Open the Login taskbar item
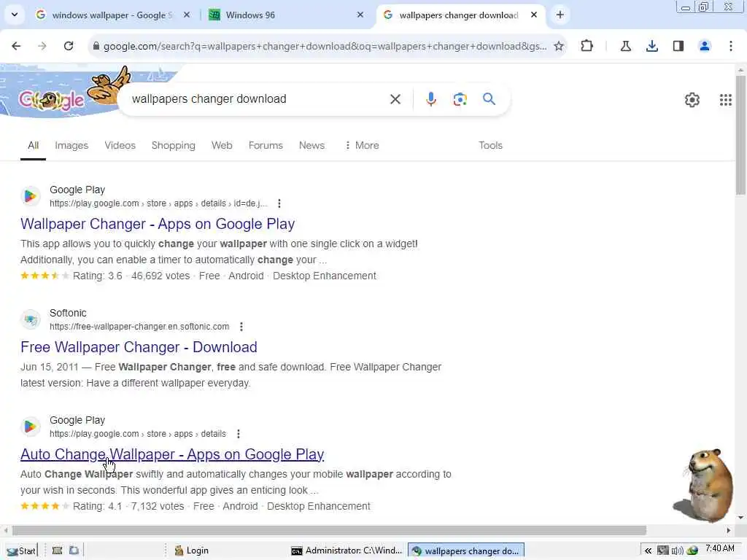Screen dimensions: 747x560 click(x=192, y=551)
